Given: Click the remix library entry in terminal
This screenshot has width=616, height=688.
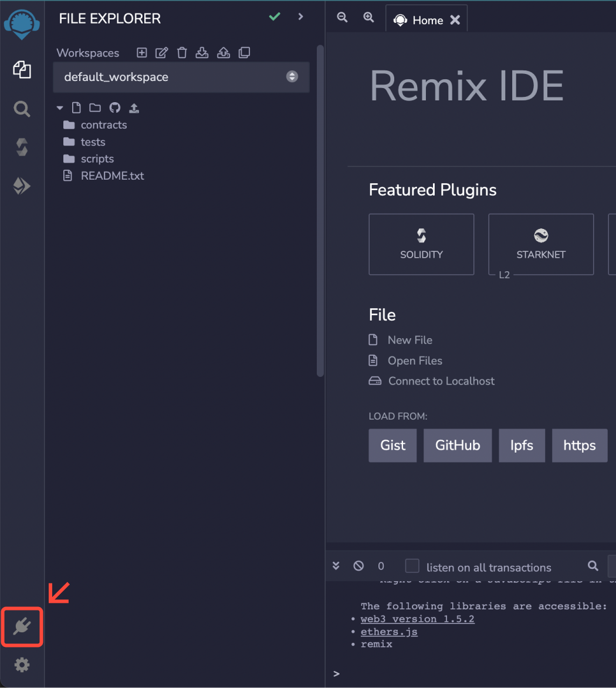Looking at the screenshot, I should tap(377, 644).
